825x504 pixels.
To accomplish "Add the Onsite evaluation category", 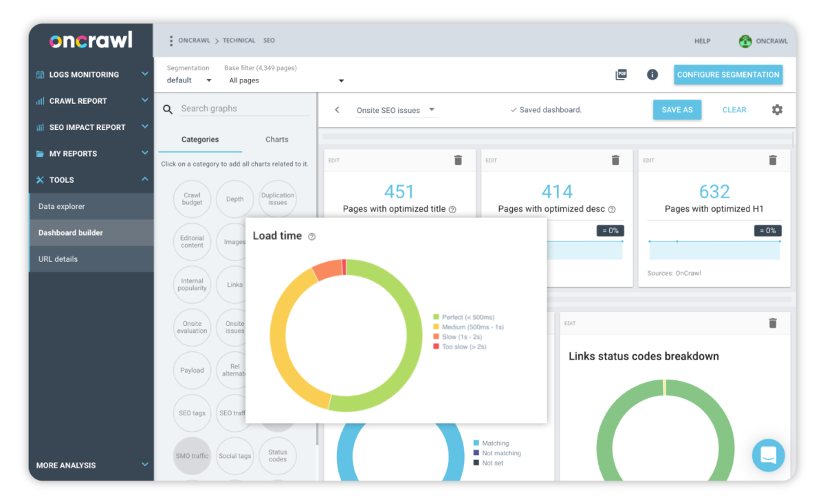I will (192, 327).
